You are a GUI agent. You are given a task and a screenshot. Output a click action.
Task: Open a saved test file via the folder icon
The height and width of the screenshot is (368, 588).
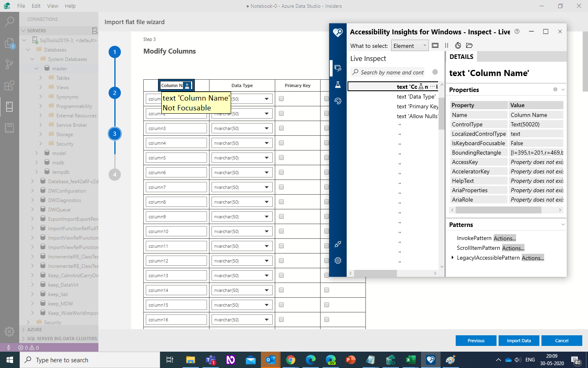[469, 45]
